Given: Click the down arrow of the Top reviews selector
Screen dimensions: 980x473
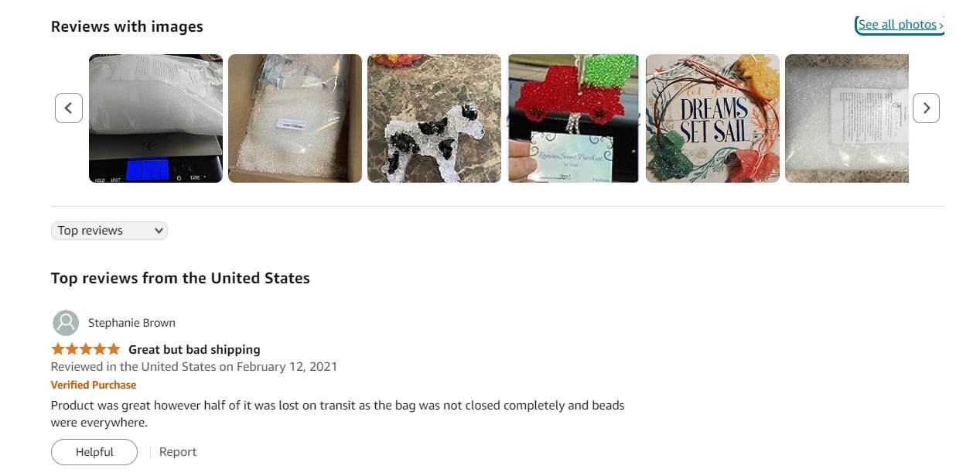Looking at the screenshot, I should 159,231.
